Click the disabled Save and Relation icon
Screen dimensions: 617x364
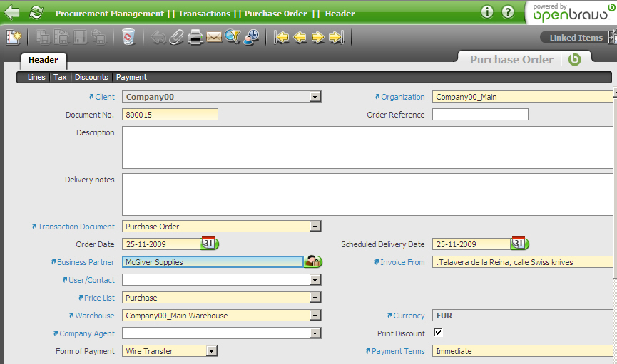tap(43, 37)
